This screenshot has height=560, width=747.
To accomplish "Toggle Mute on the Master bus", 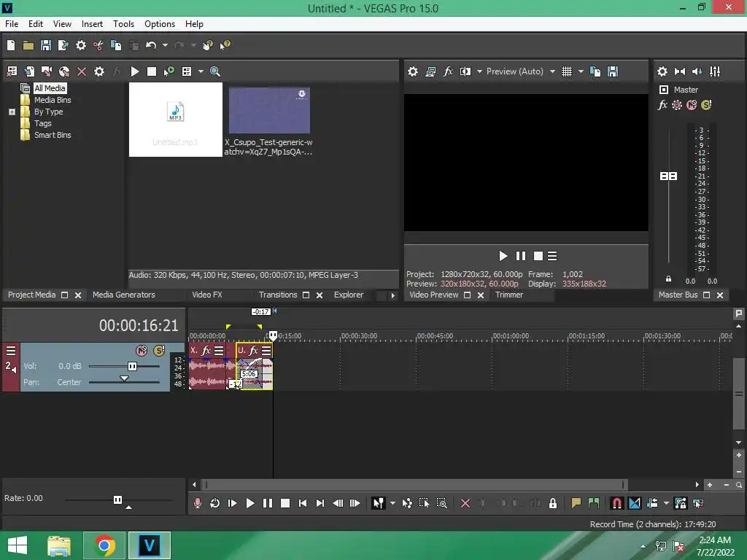I will (692, 105).
